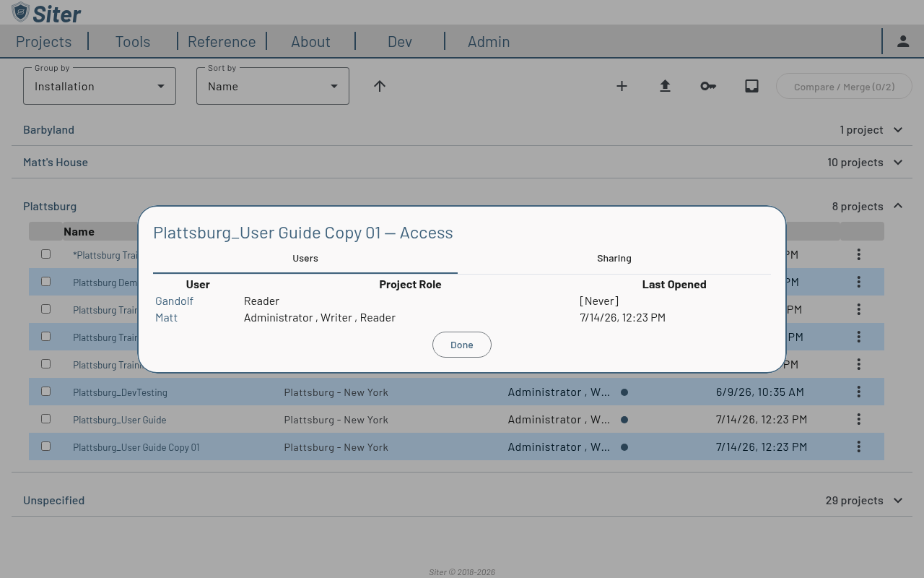Viewport: 924px width, 578px height.
Task: Open more options for Plattsburg_DevTesting row
Action: coord(858,392)
